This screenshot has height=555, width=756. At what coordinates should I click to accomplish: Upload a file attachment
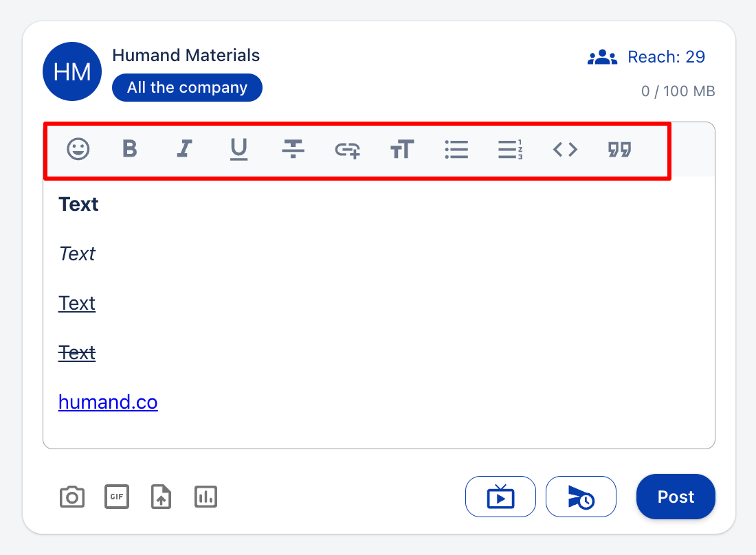point(161,497)
